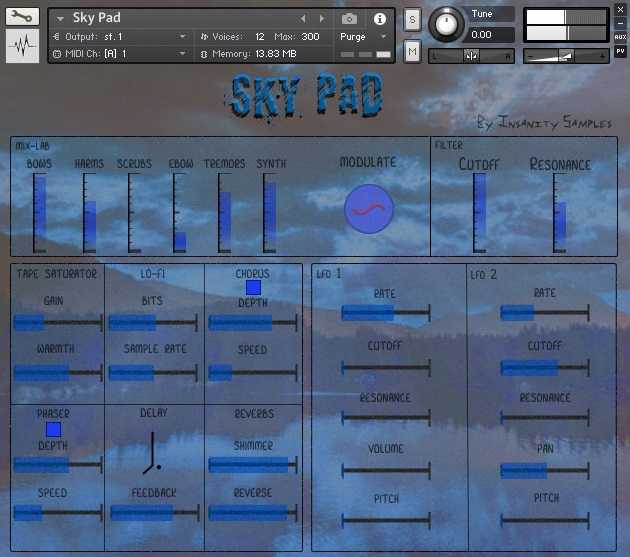630x557 pixels.
Task: Adjust the Bows mix level bar
Action: tap(39, 213)
